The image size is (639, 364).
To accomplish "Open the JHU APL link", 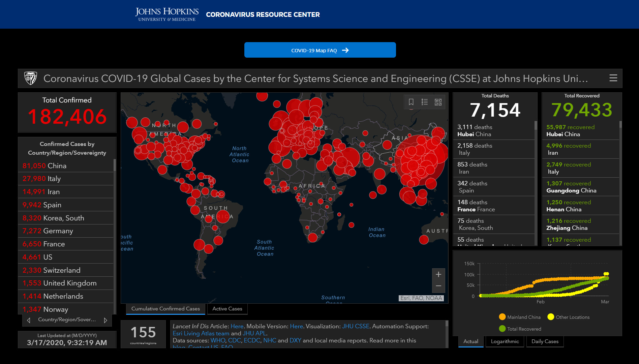I will tap(254, 333).
